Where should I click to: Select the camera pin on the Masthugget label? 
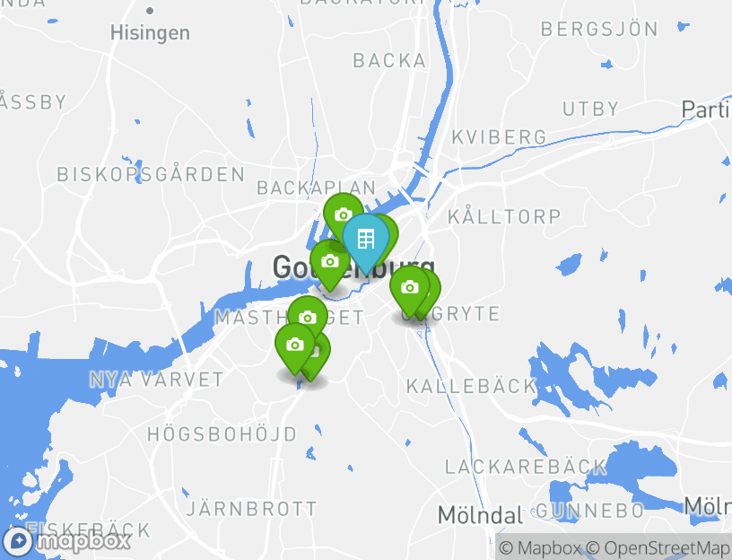pos(308,316)
